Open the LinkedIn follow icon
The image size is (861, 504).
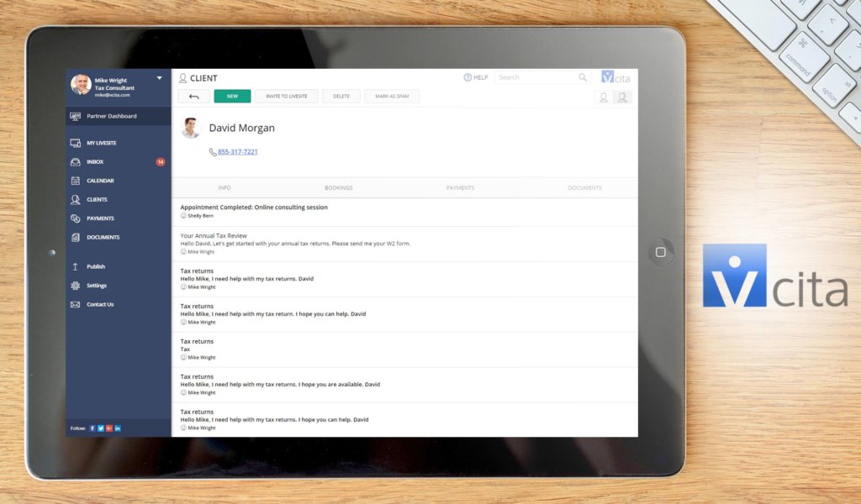[118, 428]
